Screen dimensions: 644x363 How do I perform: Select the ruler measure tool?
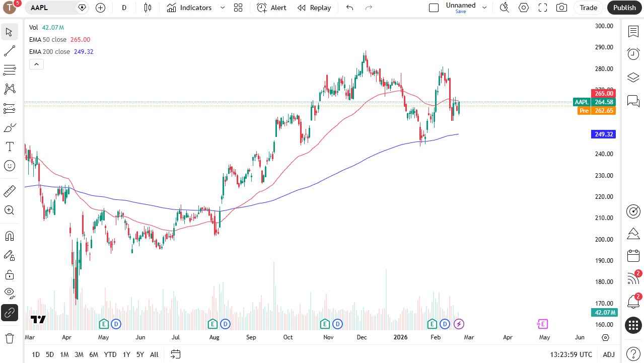[x=9, y=191]
